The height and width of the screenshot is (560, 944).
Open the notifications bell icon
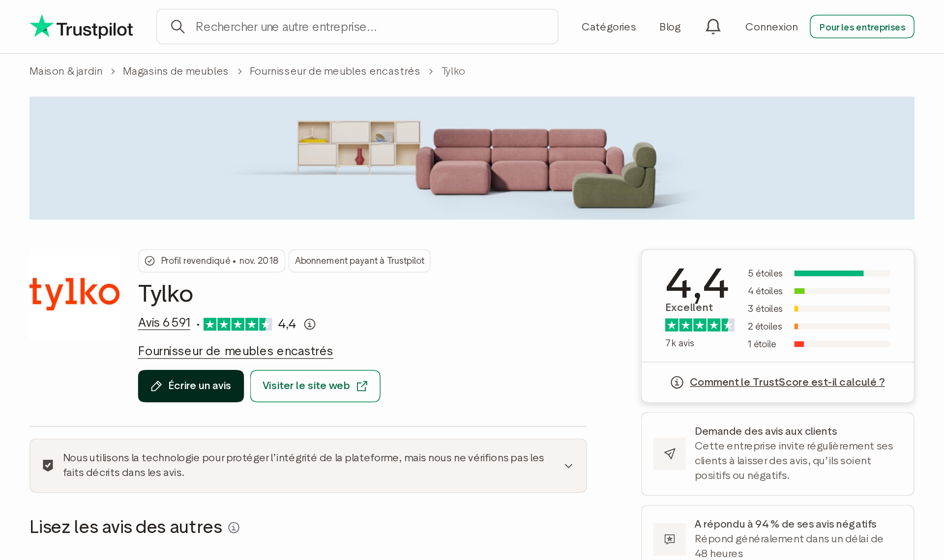point(713,27)
